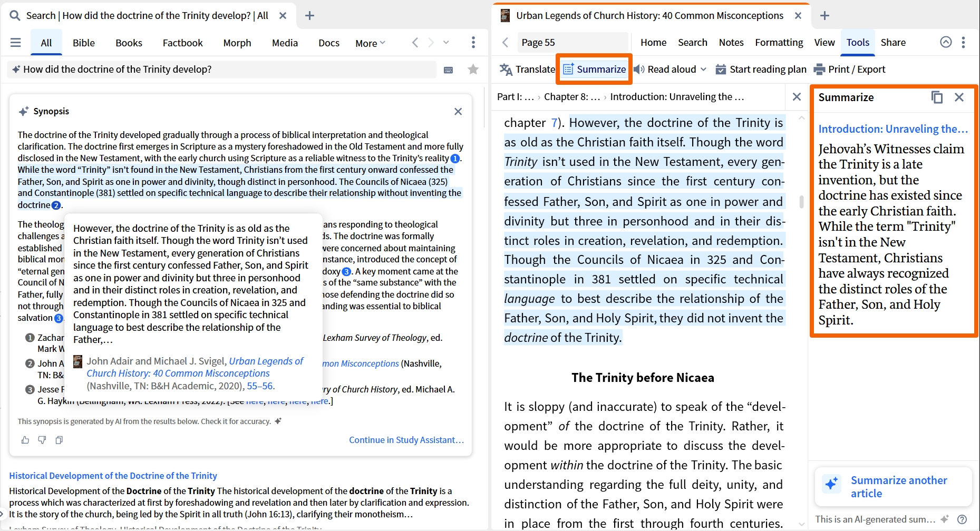980x531 pixels.
Task: Close the Search tab
Action: pyautogui.click(x=283, y=16)
